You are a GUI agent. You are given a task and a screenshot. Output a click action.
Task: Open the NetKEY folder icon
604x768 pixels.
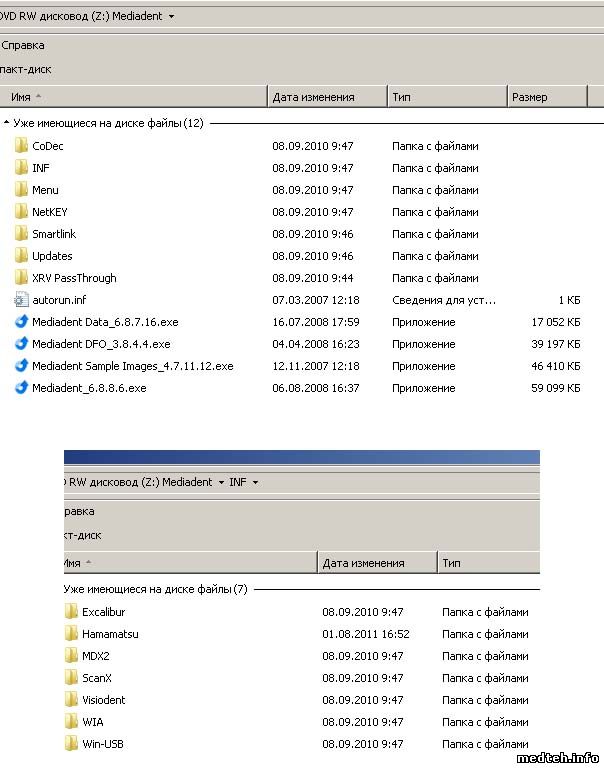click(21, 212)
